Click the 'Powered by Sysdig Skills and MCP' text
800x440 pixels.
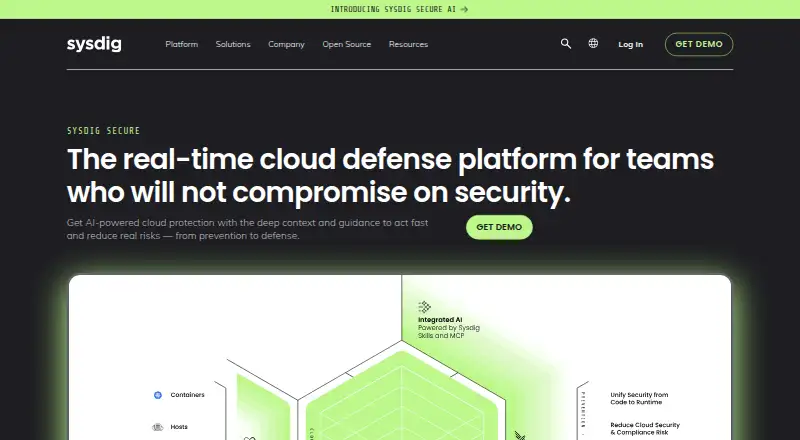(449, 332)
